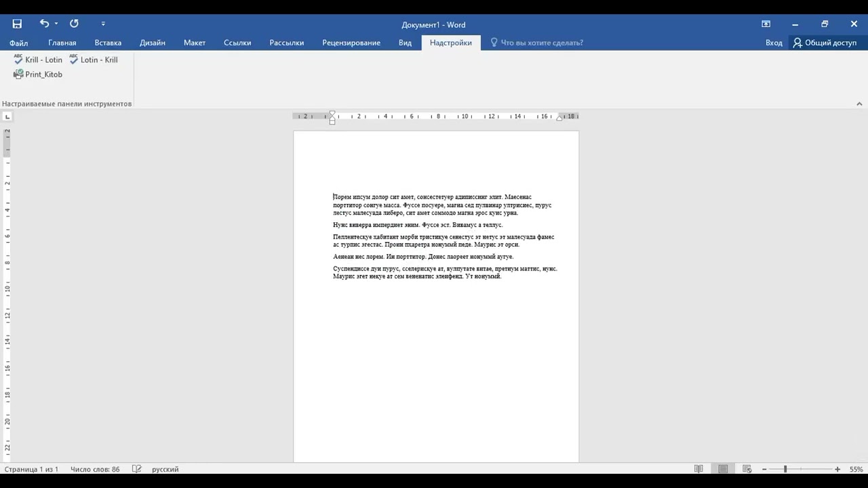The height and width of the screenshot is (488, 868).
Task: Switch to Read Mode view
Action: coord(698,469)
